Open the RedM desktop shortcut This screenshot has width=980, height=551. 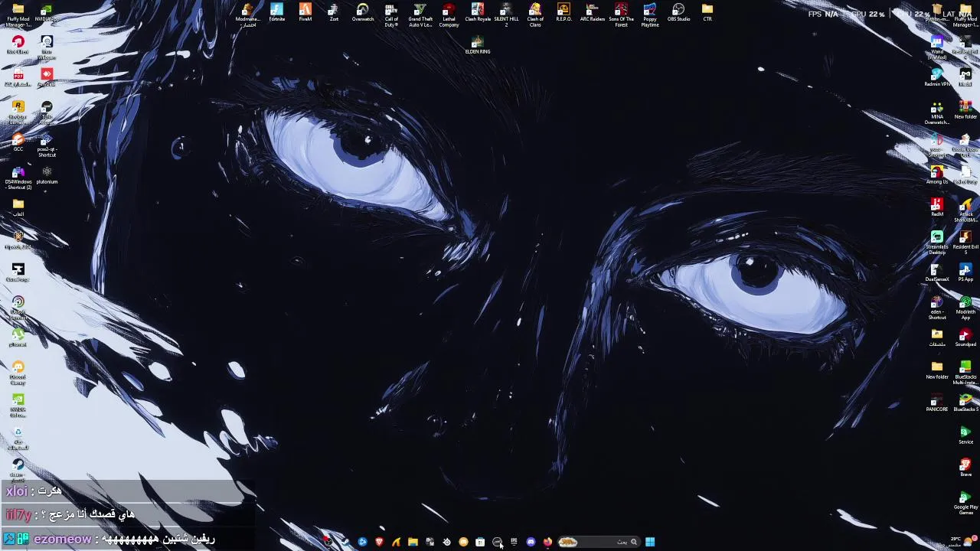coord(937,207)
